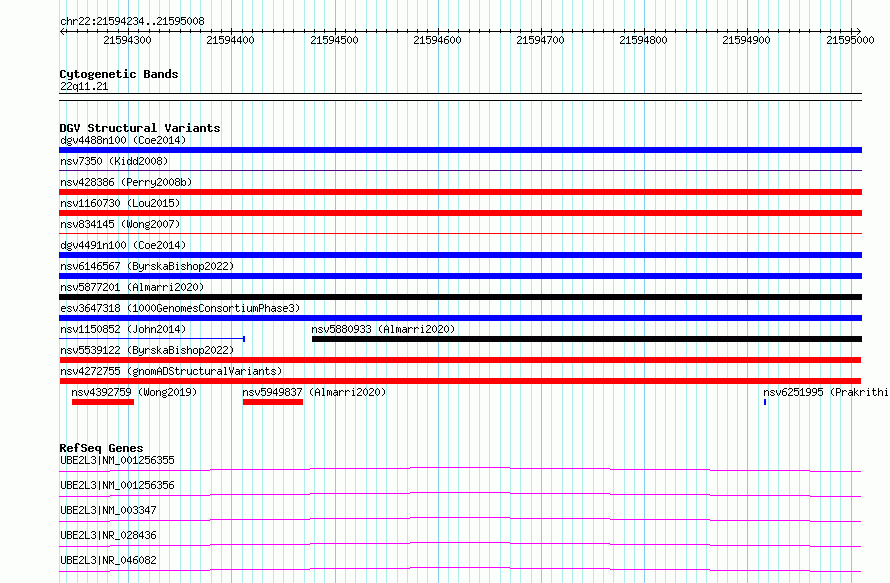Click ruler position 21594800

pos(643,40)
